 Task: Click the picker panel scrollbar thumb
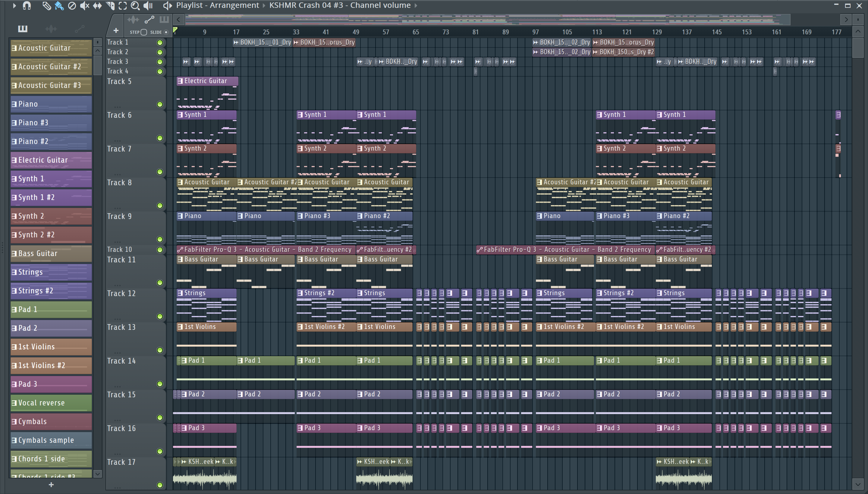97,65
